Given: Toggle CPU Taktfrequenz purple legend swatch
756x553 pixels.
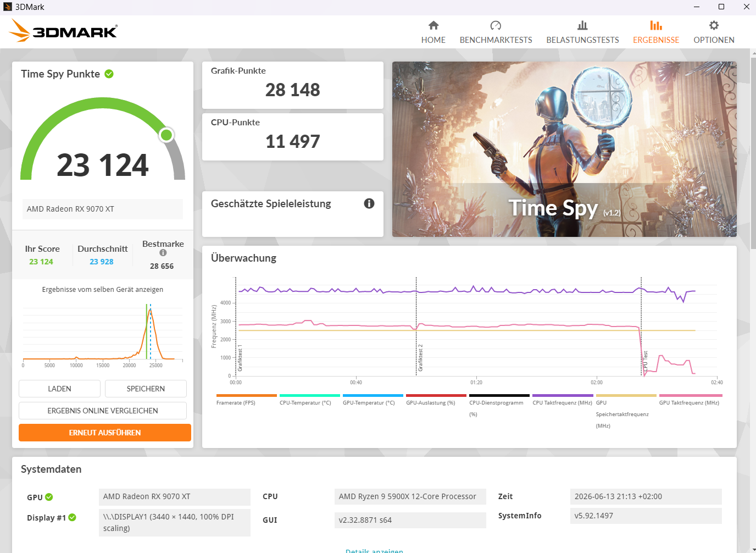Looking at the screenshot, I should (563, 395).
